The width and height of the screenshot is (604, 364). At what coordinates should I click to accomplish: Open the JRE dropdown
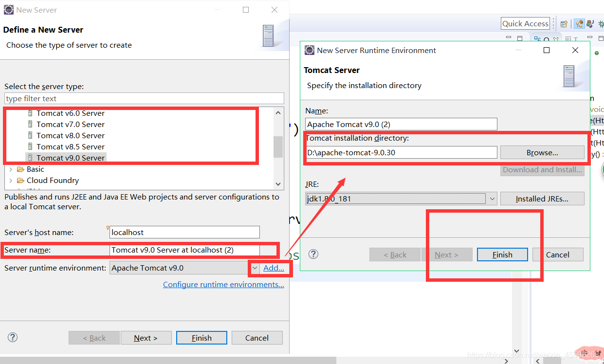click(492, 199)
